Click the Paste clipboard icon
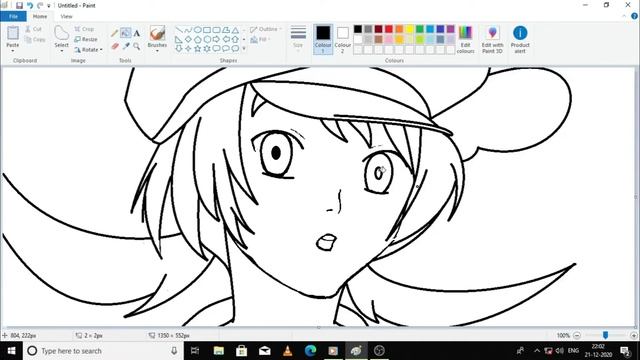640x360 pixels. [x=13, y=33]
